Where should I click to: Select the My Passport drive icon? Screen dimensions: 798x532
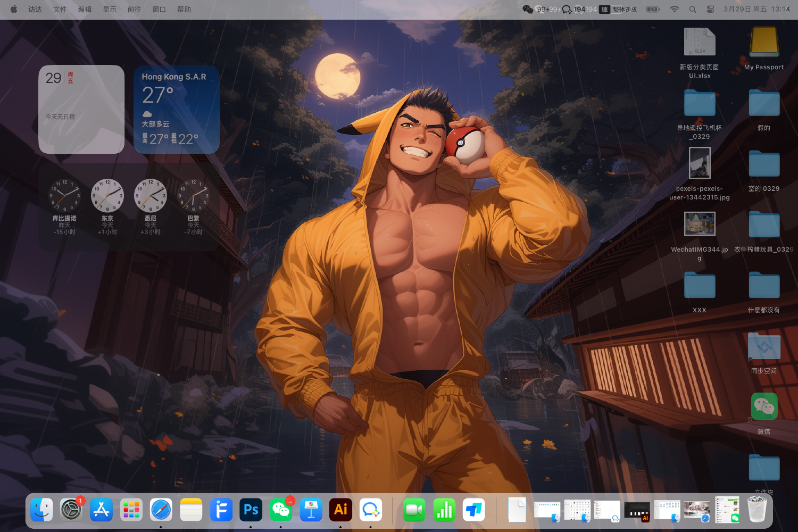(764, 43)
